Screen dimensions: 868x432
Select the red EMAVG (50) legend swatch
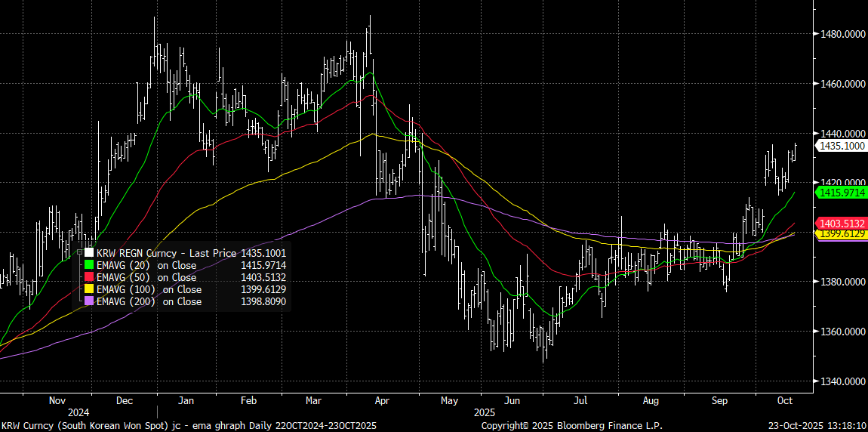[90, 277]
